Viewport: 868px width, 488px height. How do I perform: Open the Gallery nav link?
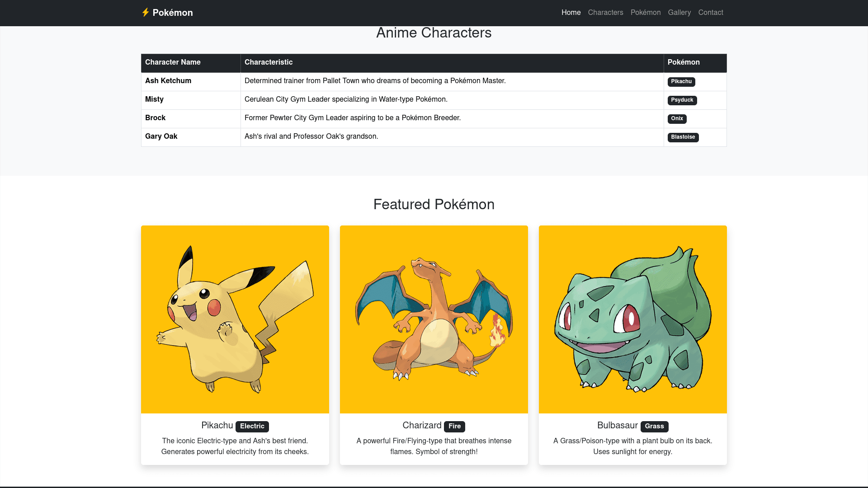tap(679, 13)
